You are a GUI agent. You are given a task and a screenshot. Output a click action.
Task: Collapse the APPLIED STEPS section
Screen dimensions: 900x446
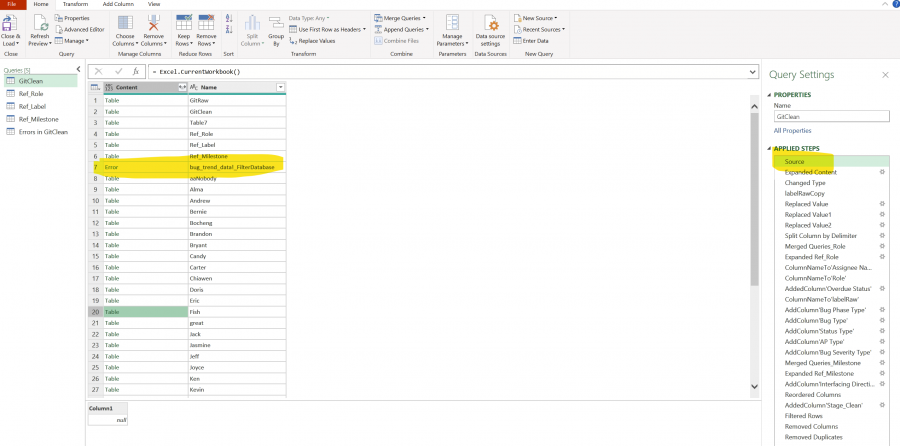[769, 149]
